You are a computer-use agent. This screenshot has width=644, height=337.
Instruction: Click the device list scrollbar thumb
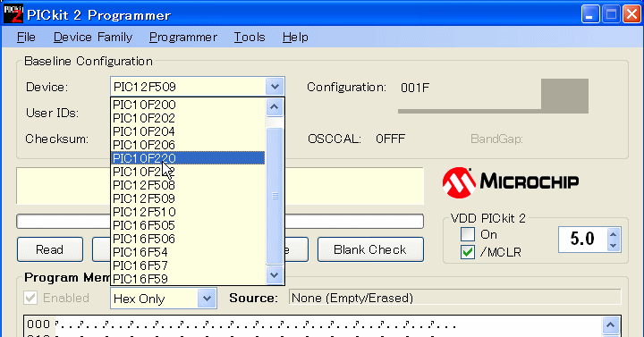[x=275, y=196]
